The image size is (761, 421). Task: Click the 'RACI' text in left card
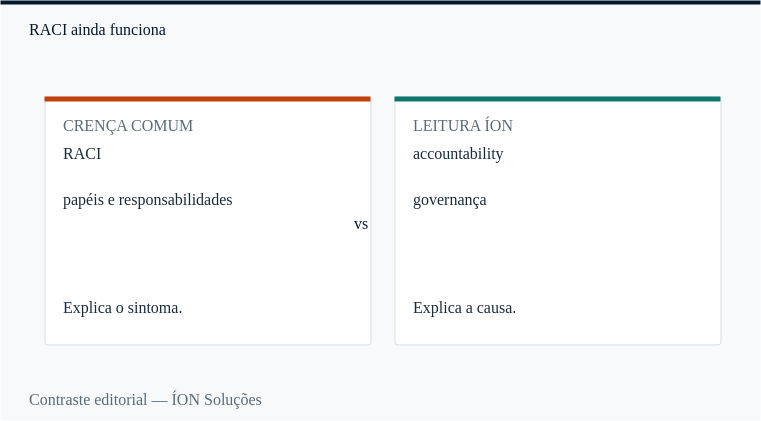[82, 154]
